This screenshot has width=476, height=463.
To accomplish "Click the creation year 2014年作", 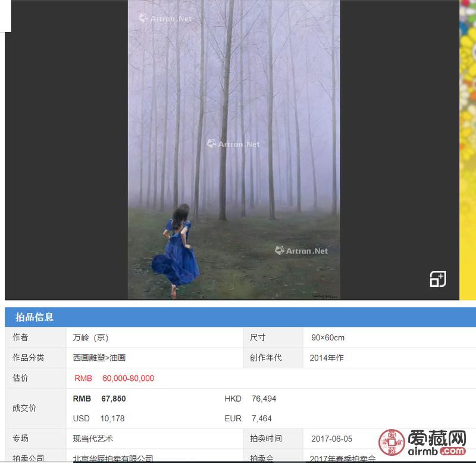I will coord(327,358).
